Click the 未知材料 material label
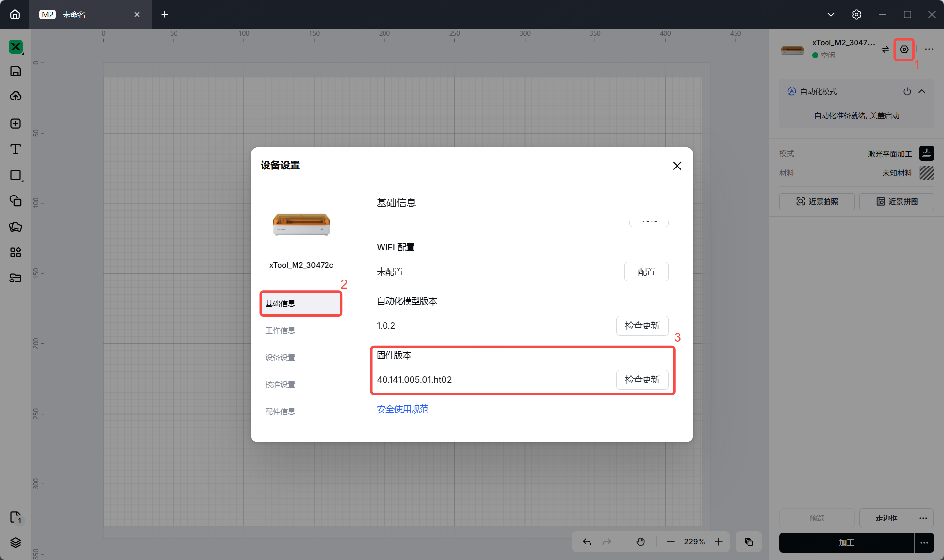This screenshot has width=944, height=560. [x=897, y=173]
